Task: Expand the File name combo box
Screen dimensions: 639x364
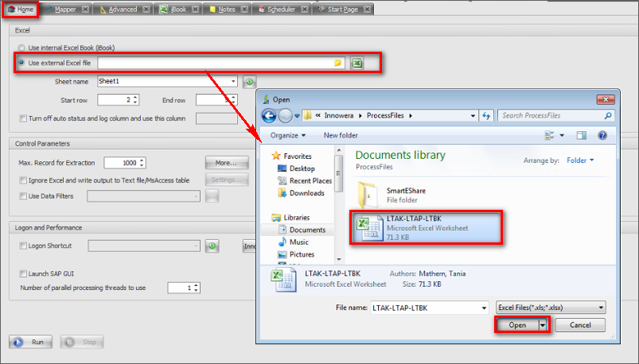Action: (x=484, y=308)
